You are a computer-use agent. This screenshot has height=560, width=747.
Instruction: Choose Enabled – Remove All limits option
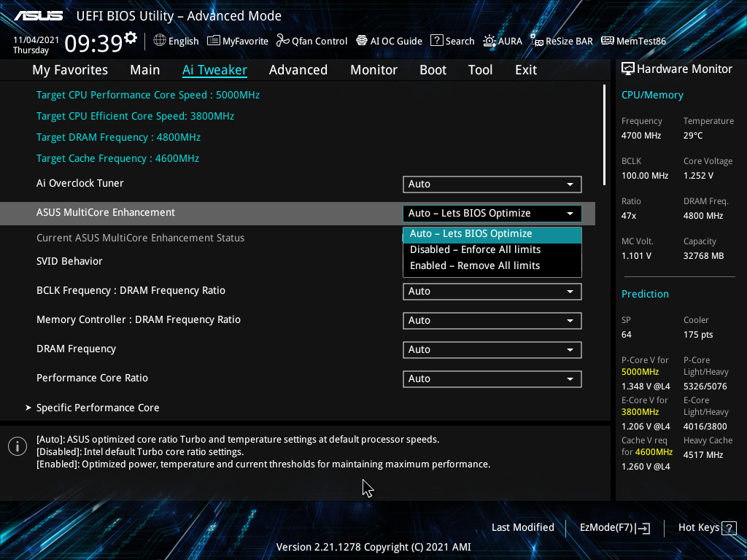click(x=492, y=265)
